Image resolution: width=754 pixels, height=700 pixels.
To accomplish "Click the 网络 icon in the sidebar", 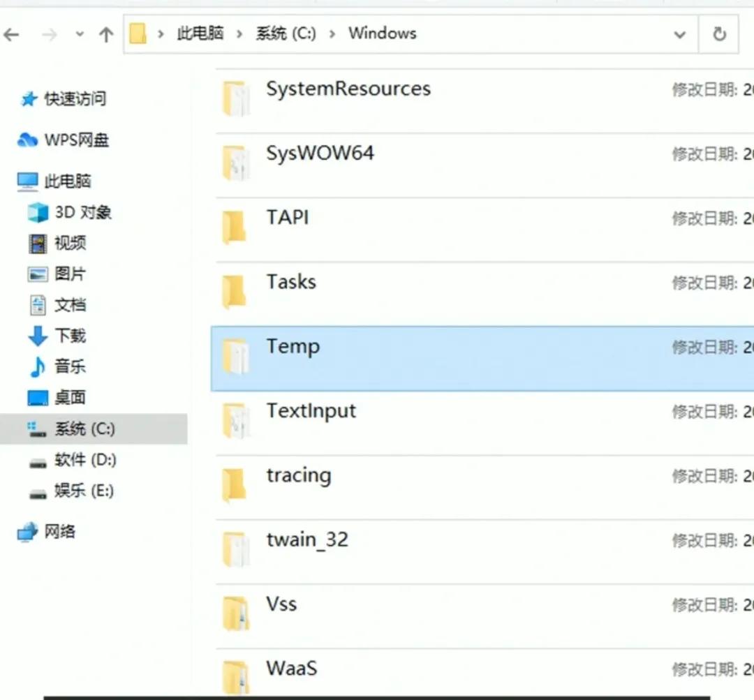I will (x=28, y=531).
